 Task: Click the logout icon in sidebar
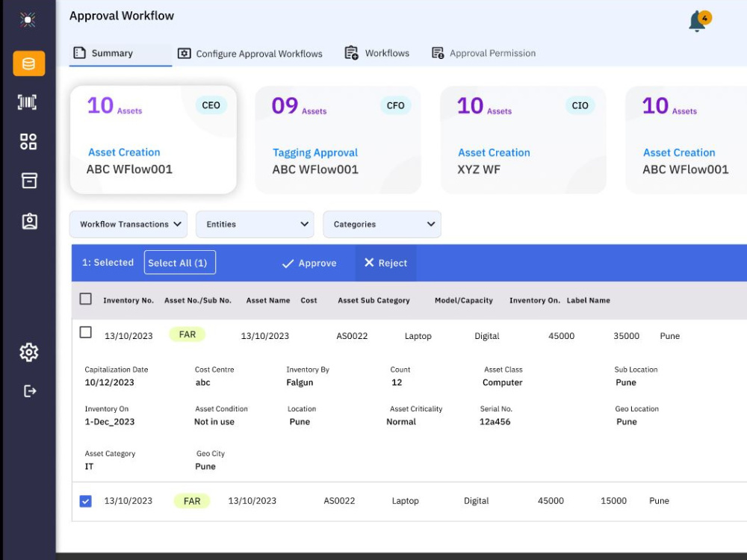tap(30, 391)
